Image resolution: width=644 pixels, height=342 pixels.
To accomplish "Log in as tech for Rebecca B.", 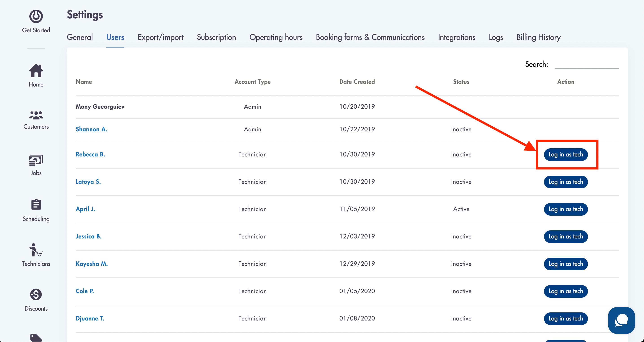I will pos(566,154).
